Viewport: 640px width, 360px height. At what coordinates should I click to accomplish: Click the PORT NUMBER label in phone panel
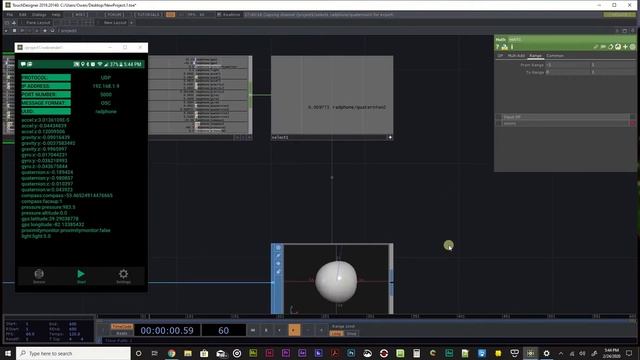(46, 94)
